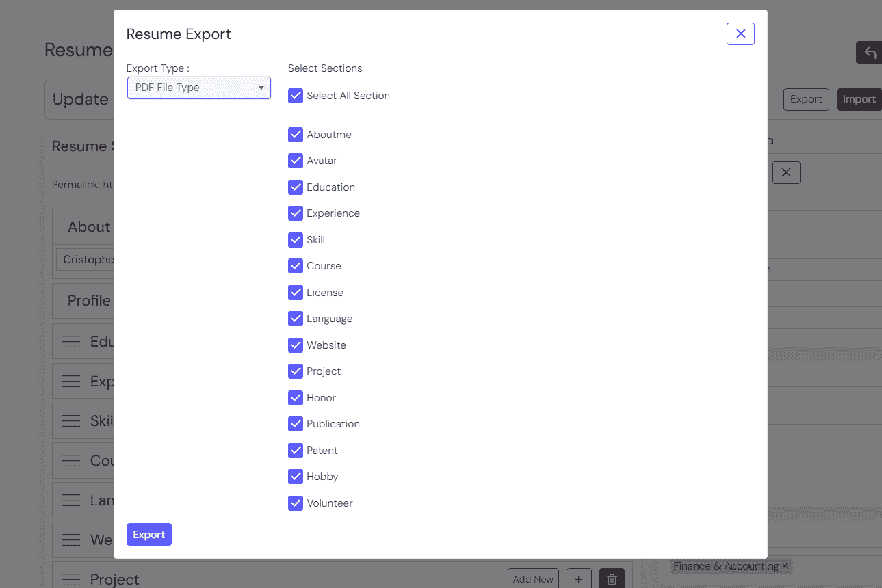Remove the Finance & Accounting tag
This screenshot has width=882, height=588.
(785, 566)
